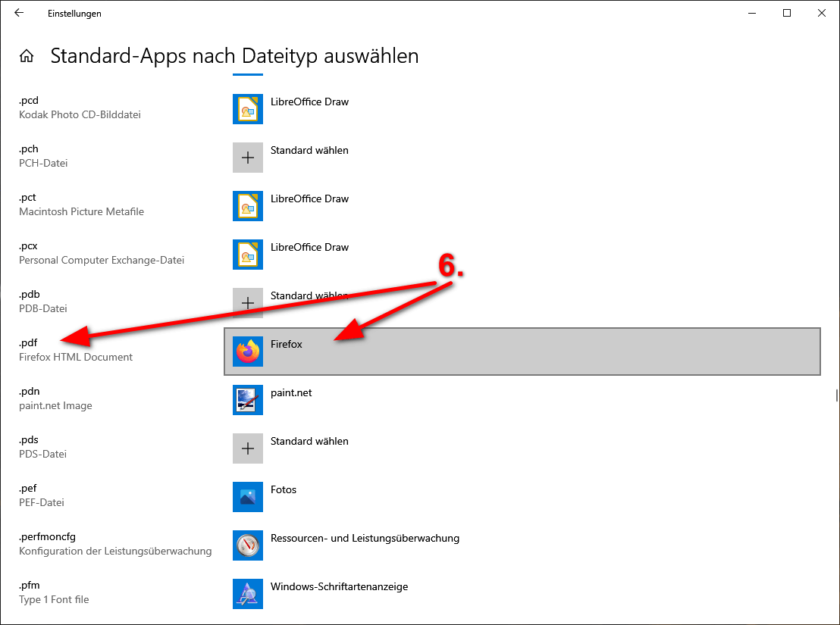The width and height of the screenshot is (840, 625).
Task: Click the Fotos icon for .pef
Action: point(247,497)
